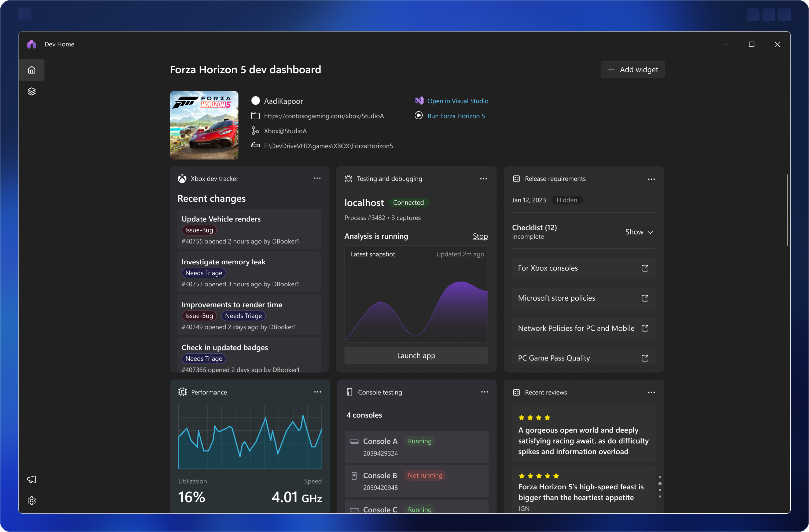
Task: Open the Home sidebar icon
Action: 32,70
